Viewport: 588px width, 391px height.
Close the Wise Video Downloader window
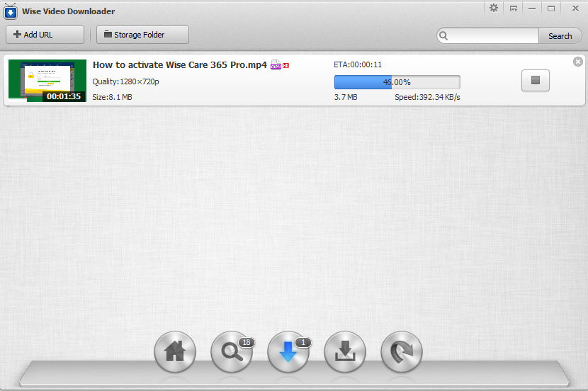pyautogui.click(x=575, y=8)
